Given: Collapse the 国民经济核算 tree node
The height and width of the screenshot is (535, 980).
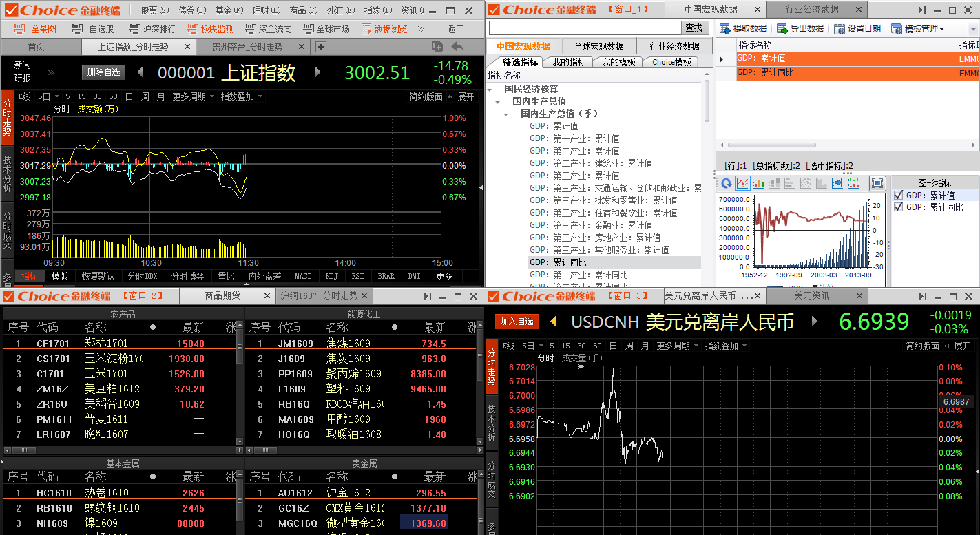Looking at the screenshot, I should click(x=491, y=89).
